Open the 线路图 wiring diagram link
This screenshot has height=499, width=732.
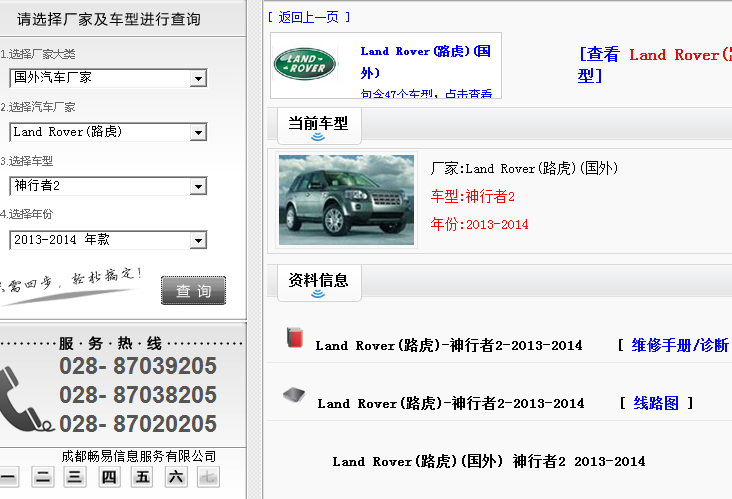656,403
